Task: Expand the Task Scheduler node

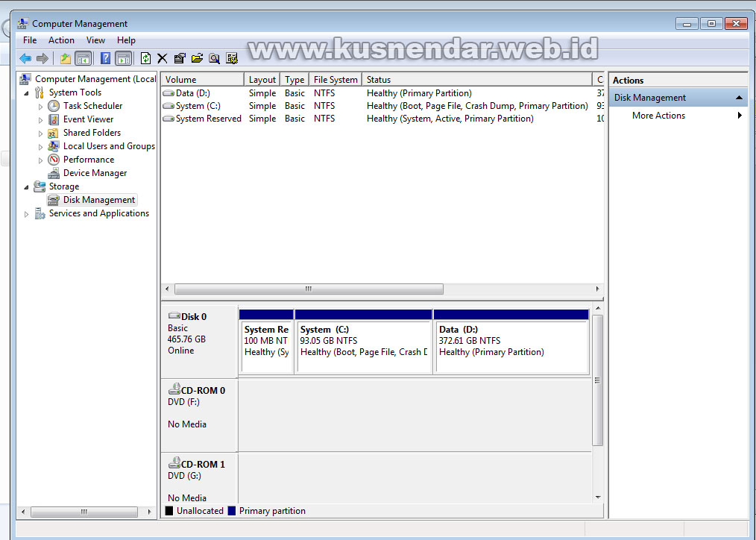Action: pos(40,106)
